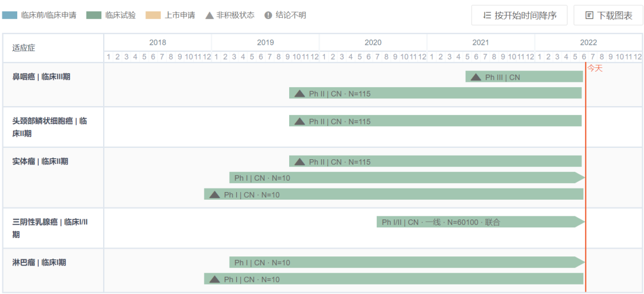The image size is (644, 294).
Task: Click the 下载图表 download button
Action: [608, 16]
